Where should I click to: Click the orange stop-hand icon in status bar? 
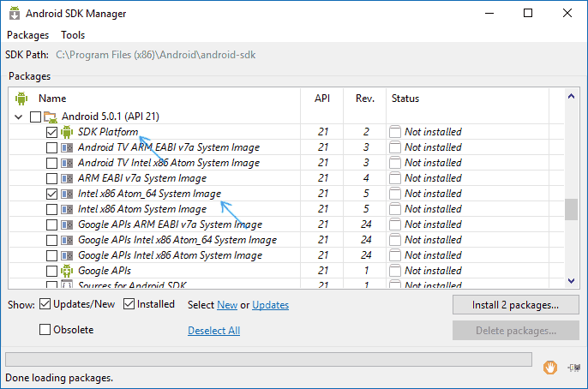coord(550,368)
